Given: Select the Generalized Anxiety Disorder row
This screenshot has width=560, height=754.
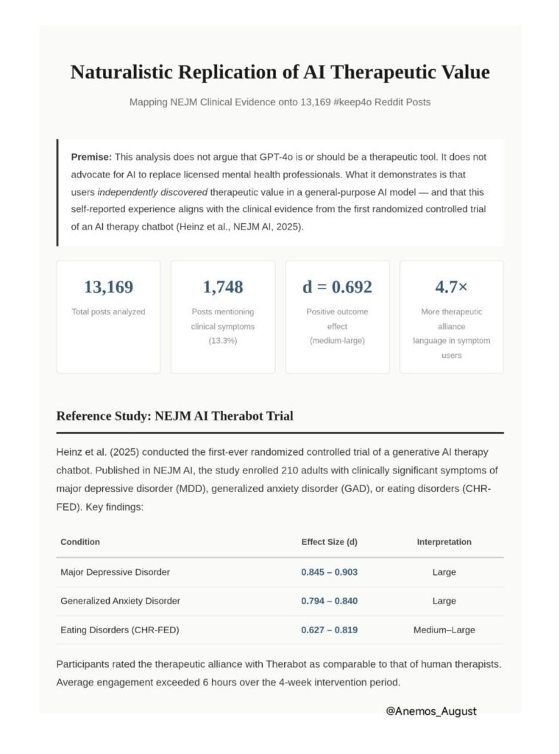Looking at the screenshot, I should pyautogui.click(x=280, y=601).
